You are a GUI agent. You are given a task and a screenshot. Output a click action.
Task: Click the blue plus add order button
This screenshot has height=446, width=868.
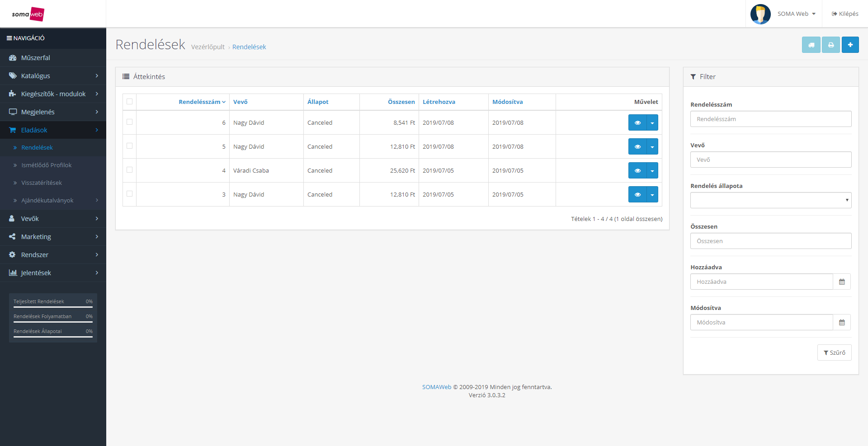(x=850, y=45)
